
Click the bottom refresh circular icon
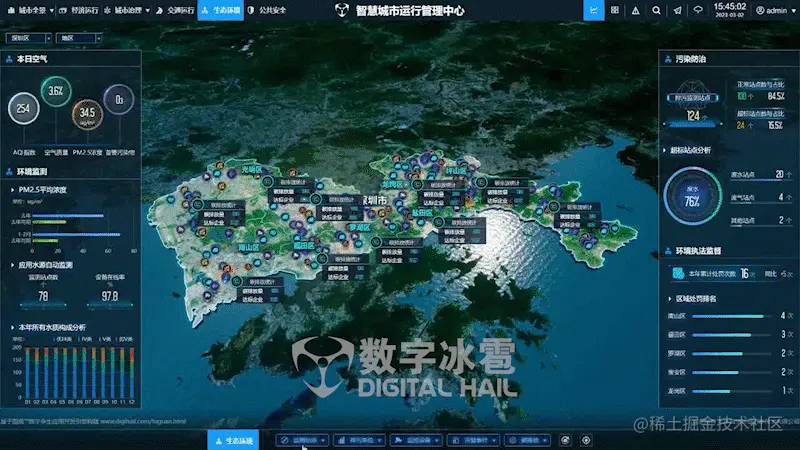click(565, 440)
